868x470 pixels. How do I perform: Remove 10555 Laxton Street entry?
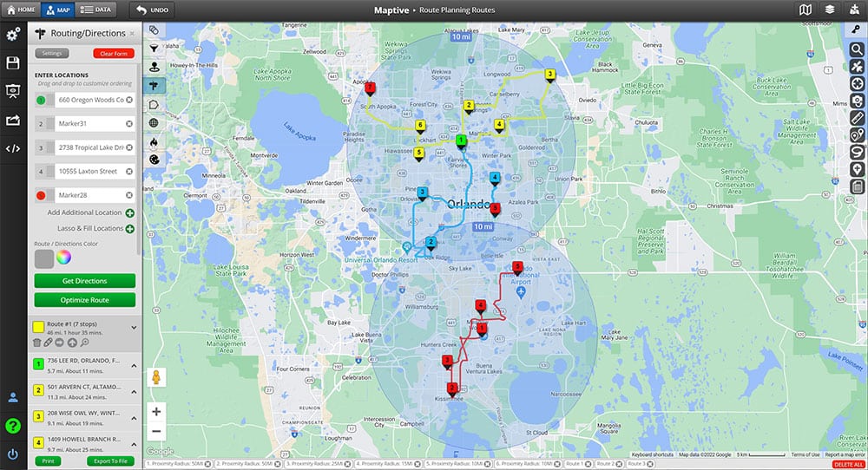pos(129,172)
